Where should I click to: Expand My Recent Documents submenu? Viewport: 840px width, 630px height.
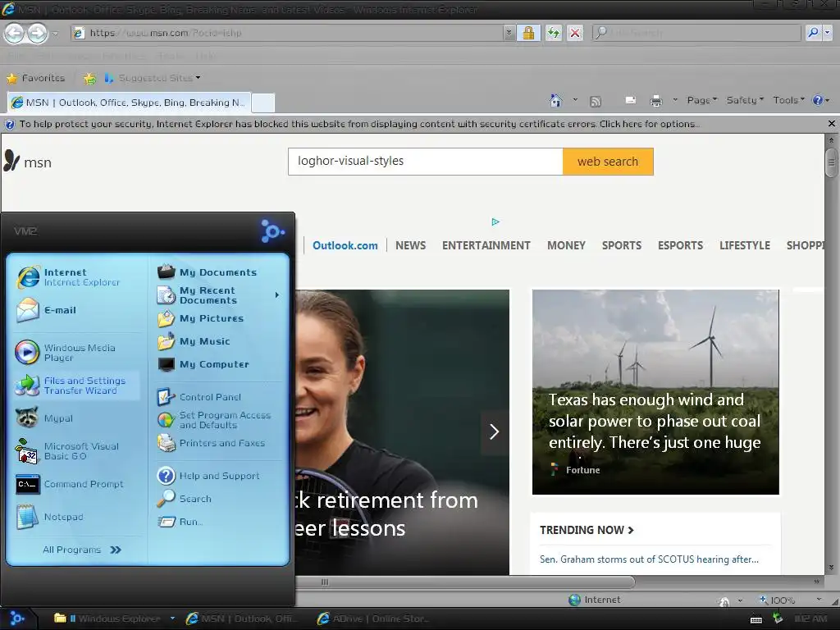(x=218, y=295)
